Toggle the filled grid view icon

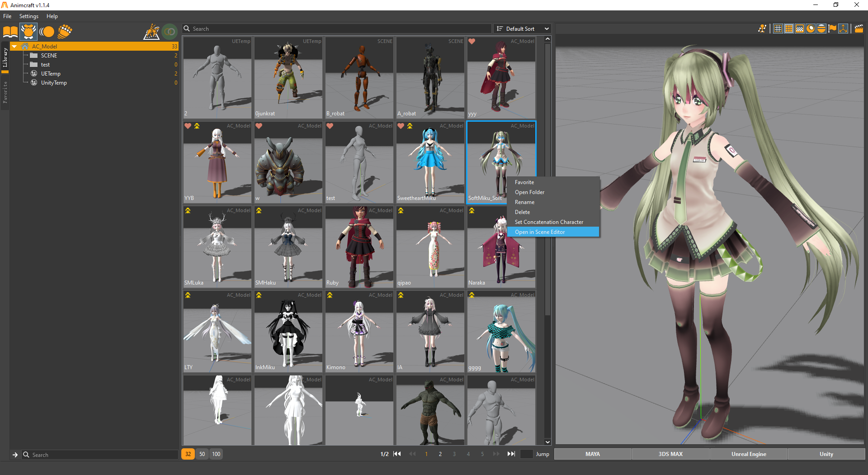(789, 28)
